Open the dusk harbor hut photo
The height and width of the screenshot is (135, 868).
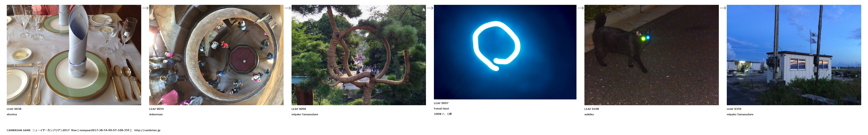click(x=794, y=55)
